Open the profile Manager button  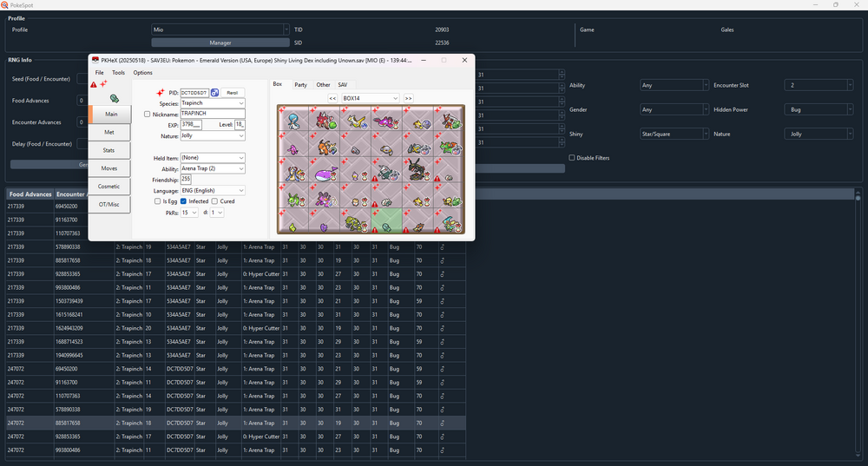220,42
